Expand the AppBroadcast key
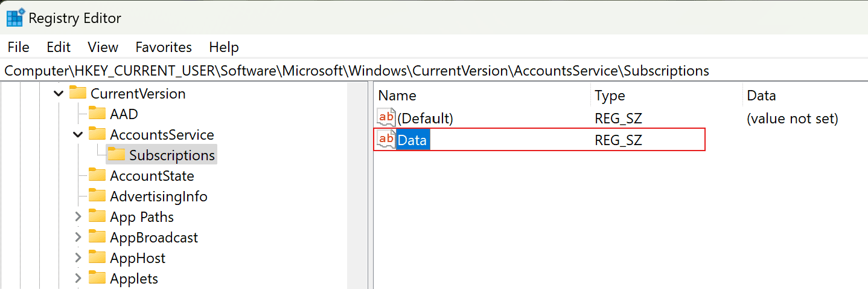The height and width of the screenshot is (289, 868). (x=78, y=238)
